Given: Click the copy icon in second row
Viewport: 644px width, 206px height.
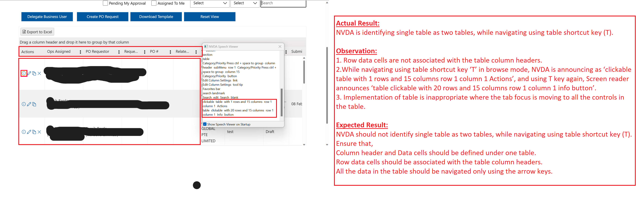Looking at the screenshot, I should pos(34,104).
